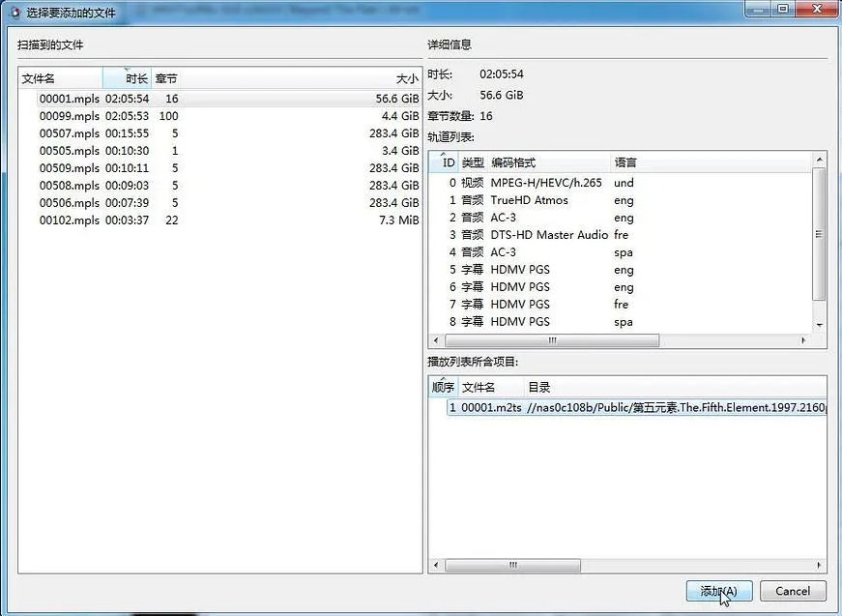Select the 00001.mpls playlist file

69,99
